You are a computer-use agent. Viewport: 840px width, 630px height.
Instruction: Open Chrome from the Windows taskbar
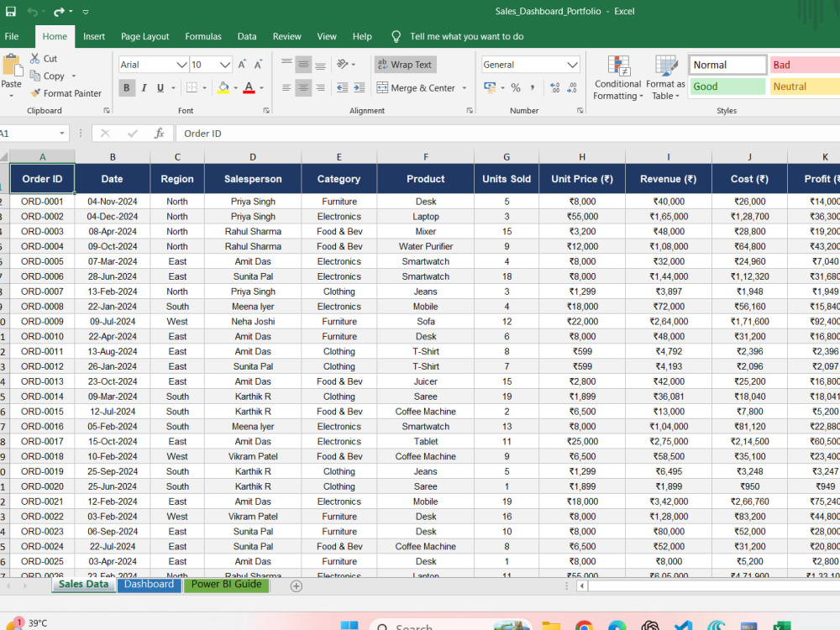tap(584, 626)
